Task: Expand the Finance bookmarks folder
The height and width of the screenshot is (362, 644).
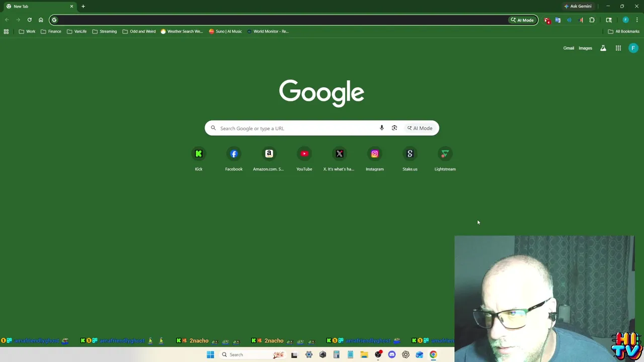Action: click(x=51, y=31)
